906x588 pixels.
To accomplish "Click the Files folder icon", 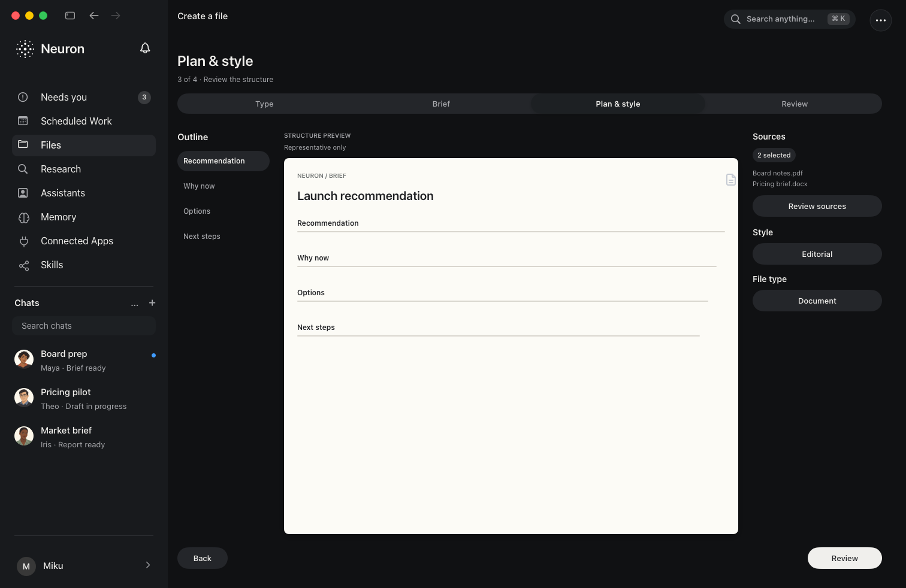I will click(23, 144).
